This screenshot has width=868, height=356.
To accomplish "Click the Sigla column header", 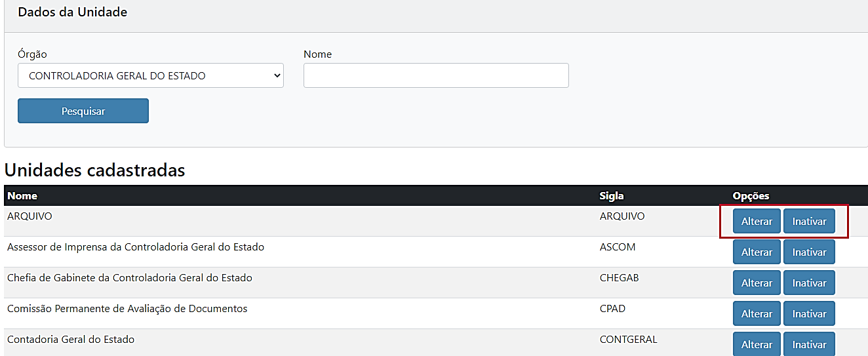I will [x=612, y=196].
